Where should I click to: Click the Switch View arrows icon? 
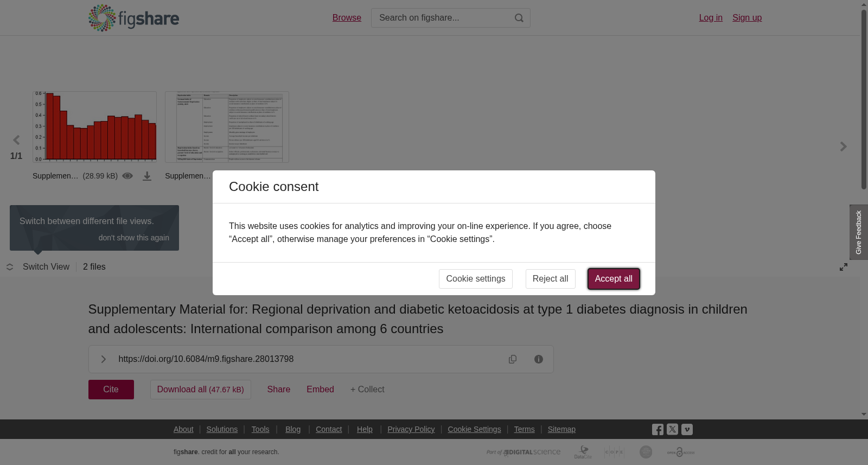tap(10, 267)
